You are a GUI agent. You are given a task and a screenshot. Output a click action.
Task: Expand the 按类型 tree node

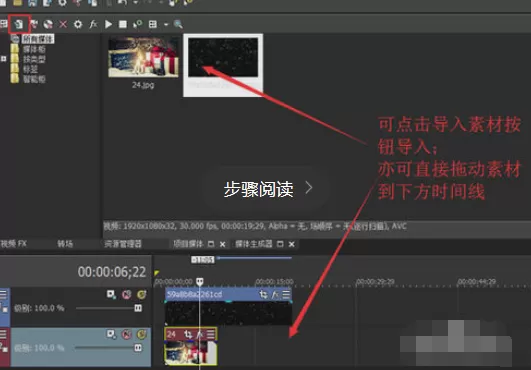click(3, 59)
